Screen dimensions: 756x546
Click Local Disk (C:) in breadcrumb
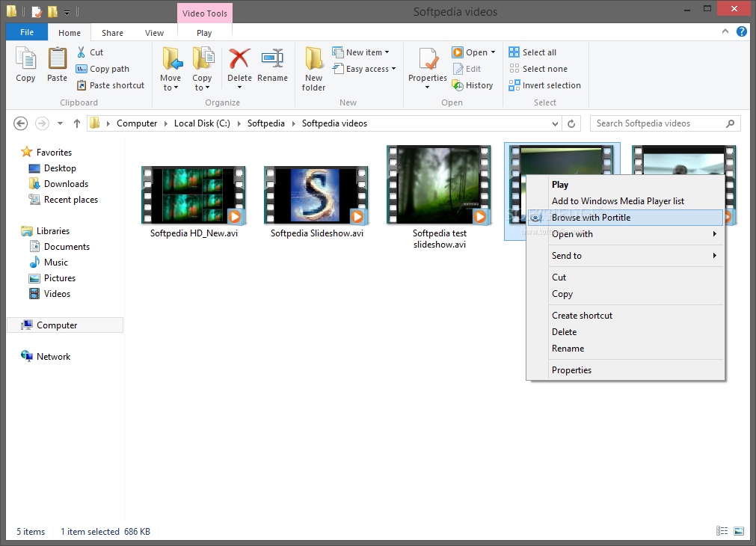202,123
